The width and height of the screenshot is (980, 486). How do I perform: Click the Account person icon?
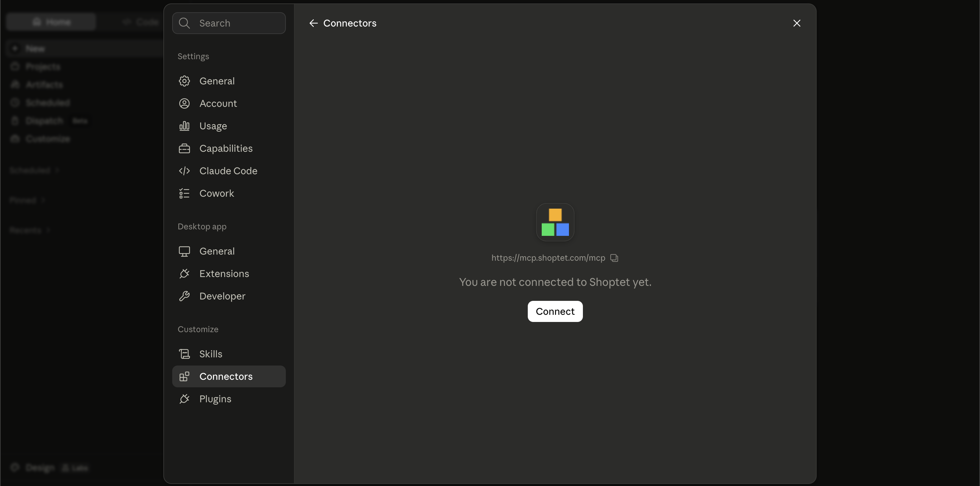coord(184,103)
